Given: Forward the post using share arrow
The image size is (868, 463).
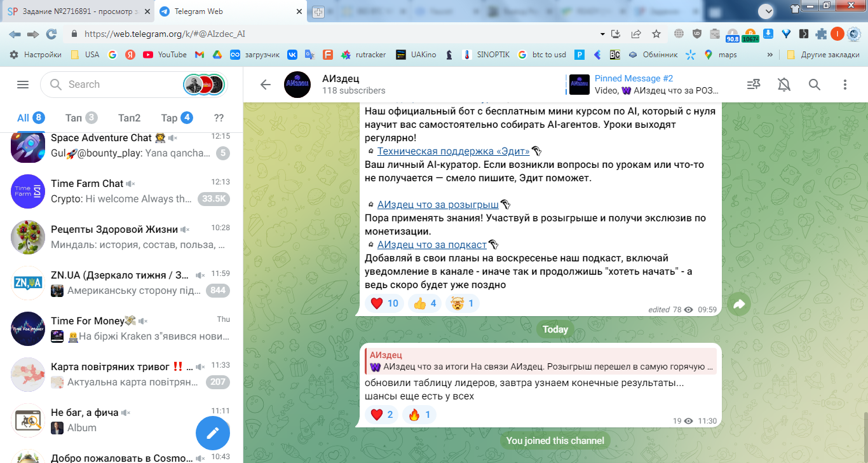Looking at the screenshot, I should 739,305.
